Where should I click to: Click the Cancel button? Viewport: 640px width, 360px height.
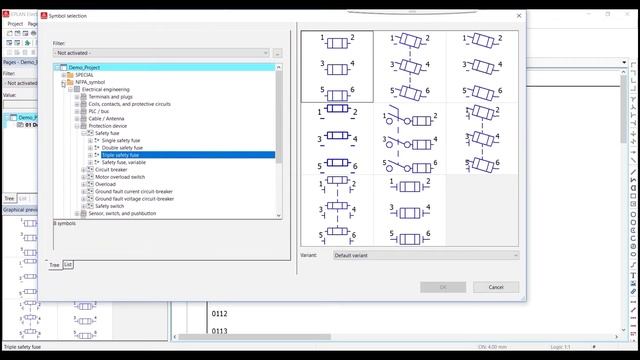tap(496, 287)
